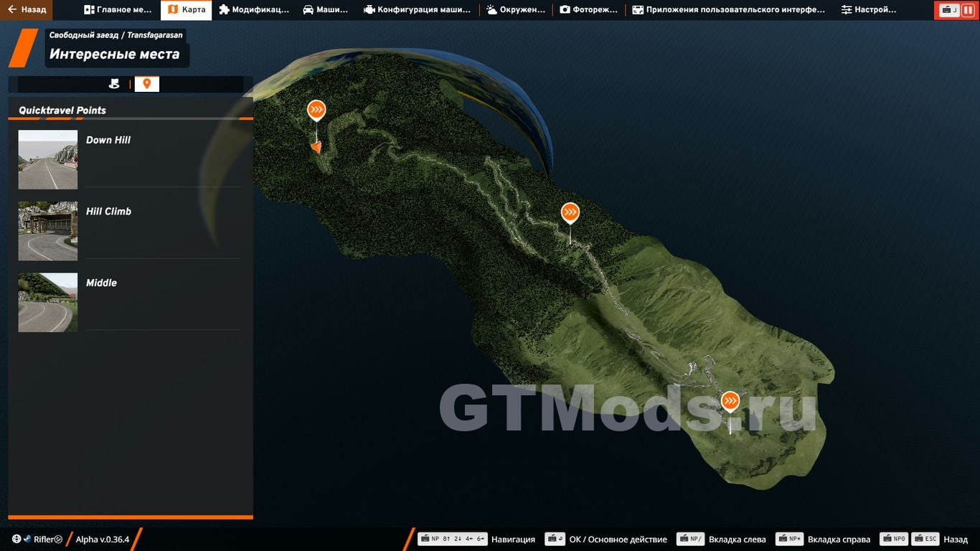
Task: Click the Hill Climb thumbnail
Action: 48,231
